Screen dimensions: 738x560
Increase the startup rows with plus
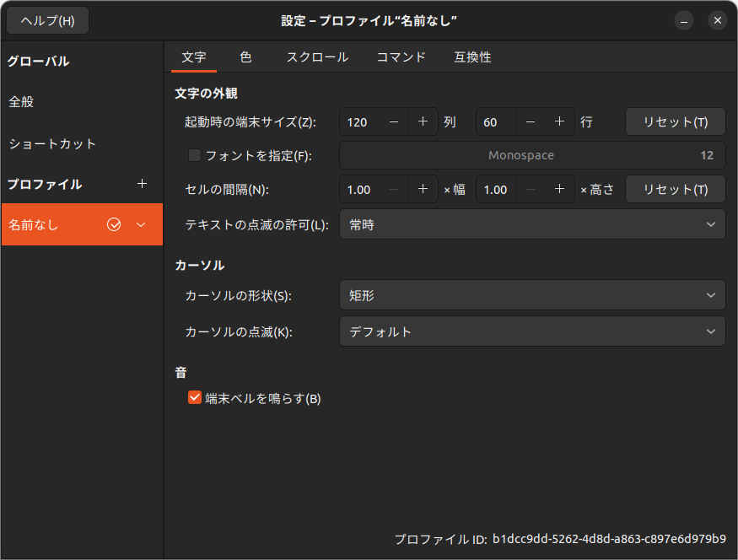click(559, 121)
